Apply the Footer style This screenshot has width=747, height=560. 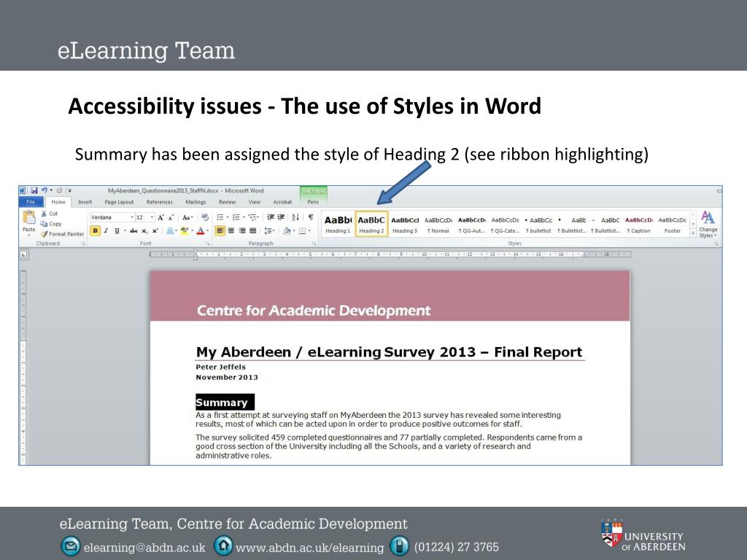tap(672, 225)
